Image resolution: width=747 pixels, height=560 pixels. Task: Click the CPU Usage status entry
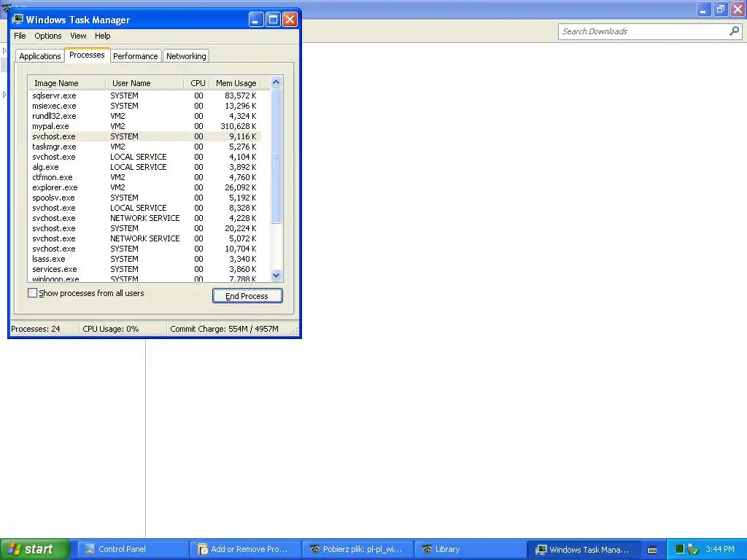coord(111,329)
